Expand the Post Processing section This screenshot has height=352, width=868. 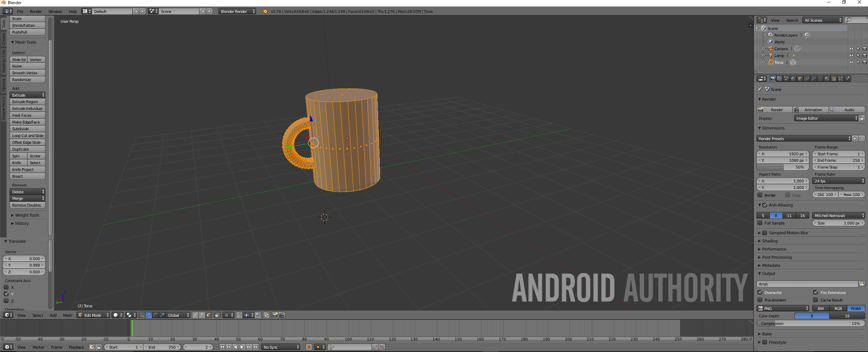776,257
